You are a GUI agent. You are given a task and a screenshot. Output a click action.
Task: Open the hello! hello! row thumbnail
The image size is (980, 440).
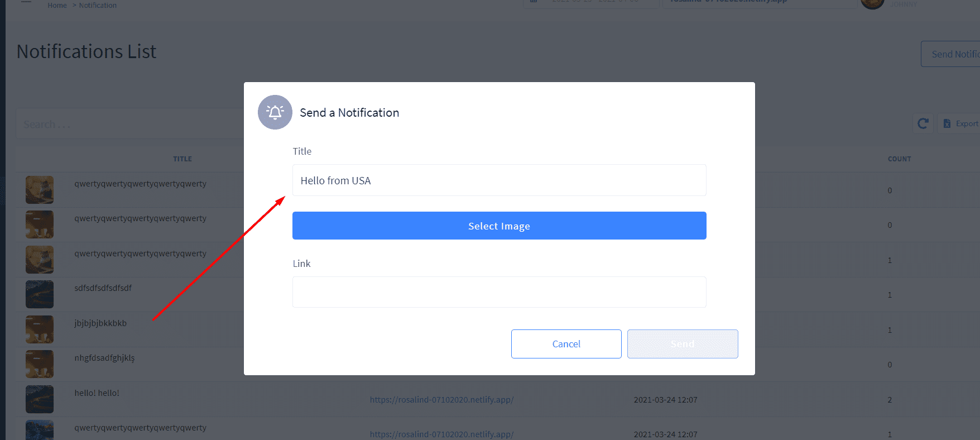click(40, 399)
